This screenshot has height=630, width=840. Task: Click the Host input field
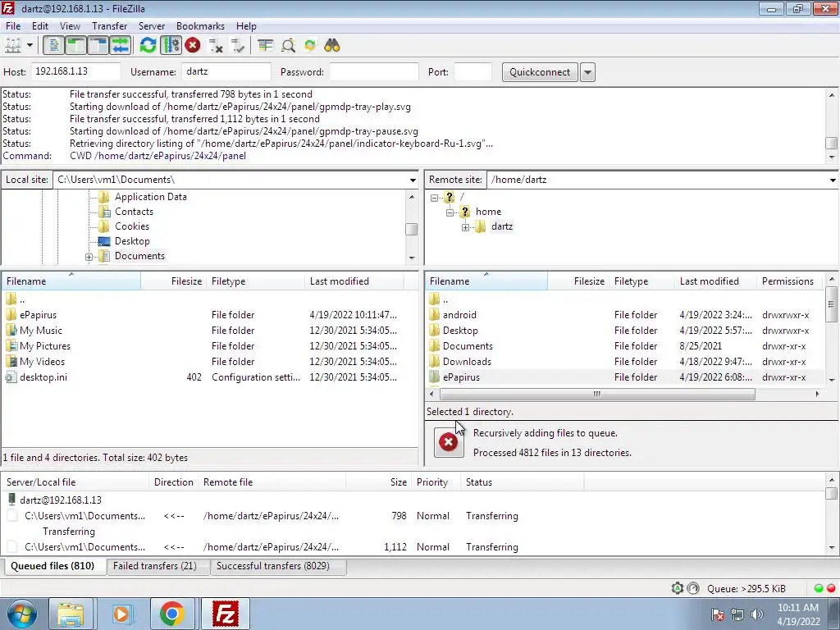[x=76, y=72]
